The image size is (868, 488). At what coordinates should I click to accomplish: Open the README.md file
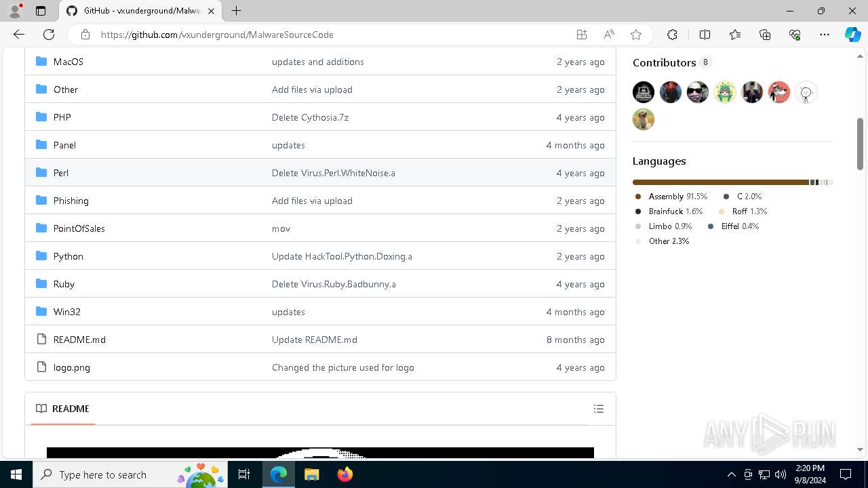[79, 340]
